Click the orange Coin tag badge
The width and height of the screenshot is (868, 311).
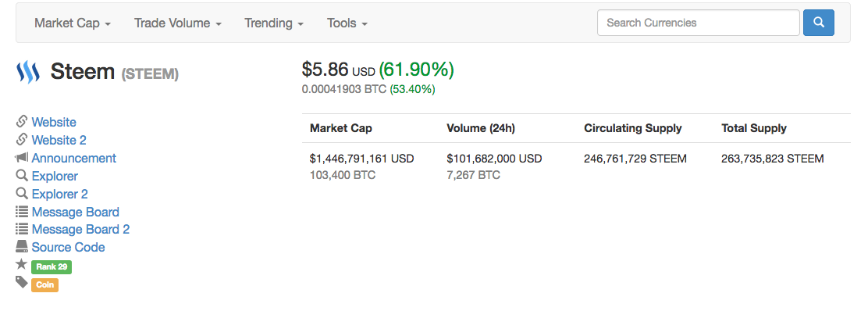click(44, 285)
